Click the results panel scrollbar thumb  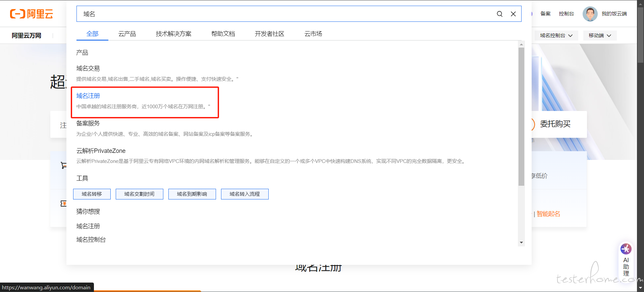tap(521, 116)
